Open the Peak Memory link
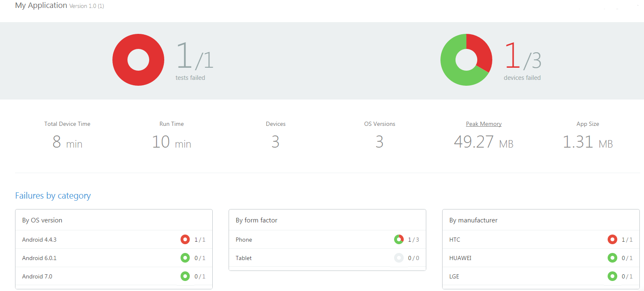644x291 pixels. coord(484,124)
